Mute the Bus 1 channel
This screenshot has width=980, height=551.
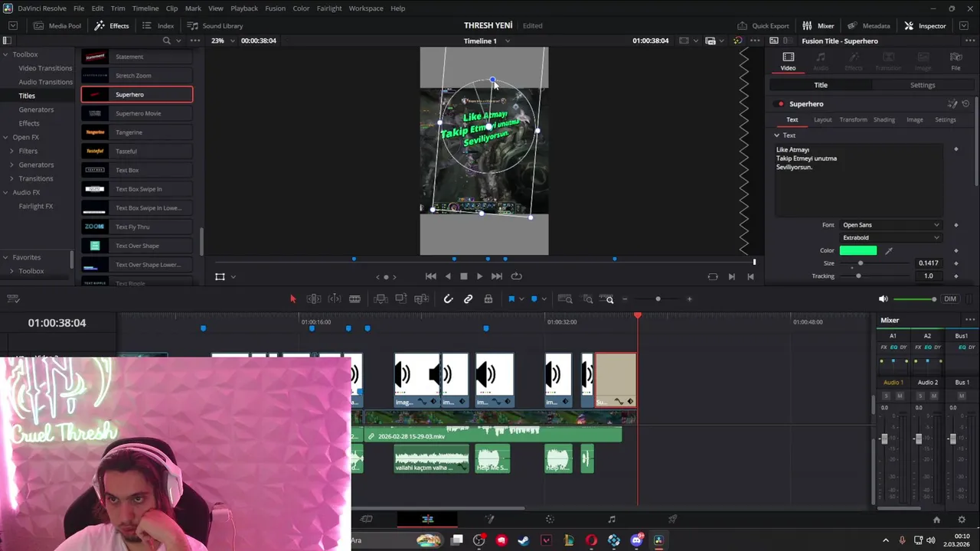point(962,396)
